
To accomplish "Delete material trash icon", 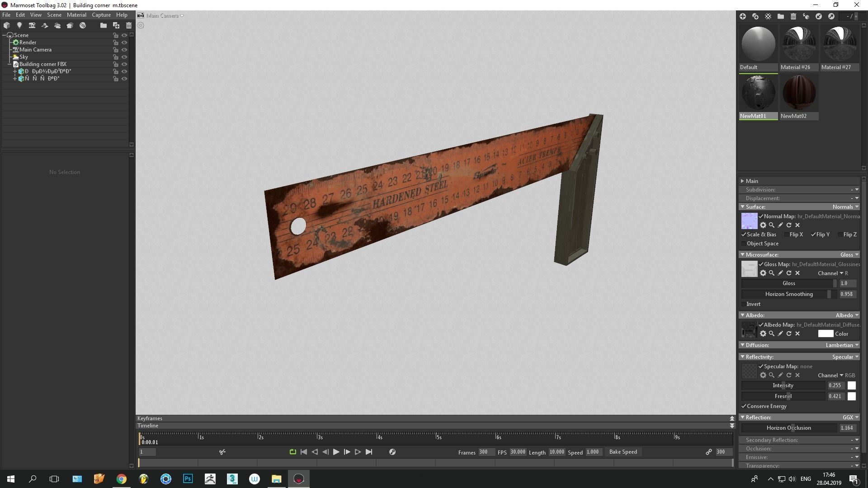I will coord(793,16).
